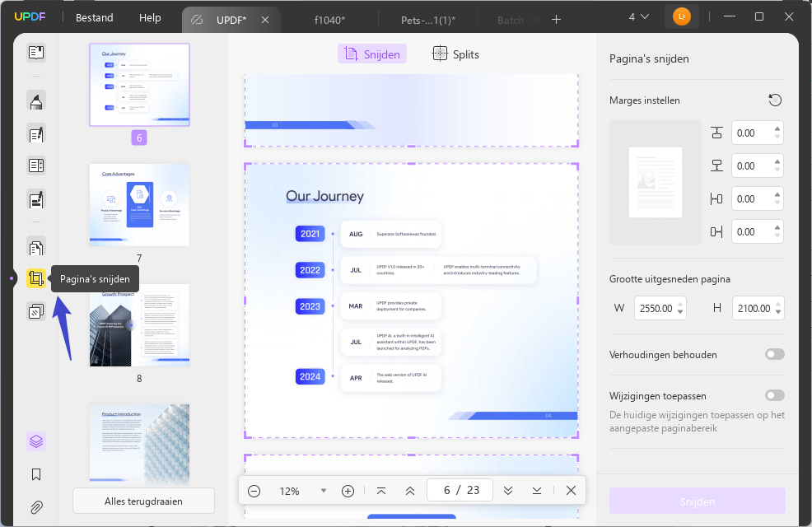812x527 pixels.
Task: Open the user account avatar
Action: [x=682, y=17]
